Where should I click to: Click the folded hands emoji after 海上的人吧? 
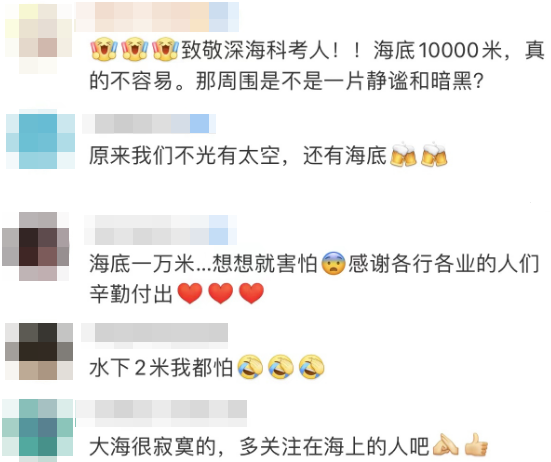[x=446, y=445]
